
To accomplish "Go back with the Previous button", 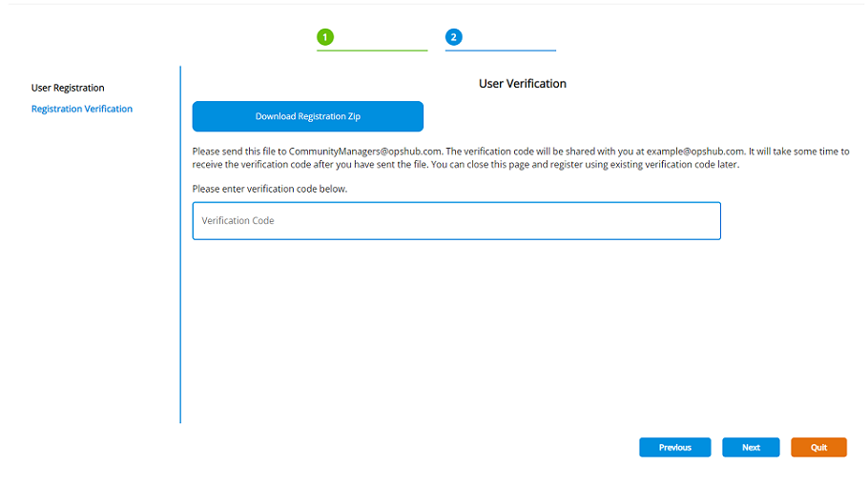I will (x=674, y=447).
